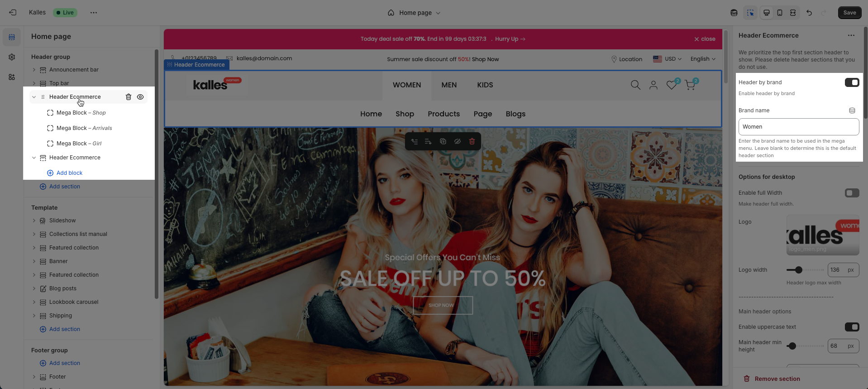Click the Undo icon
868x389 pixels.
point(809,13)
